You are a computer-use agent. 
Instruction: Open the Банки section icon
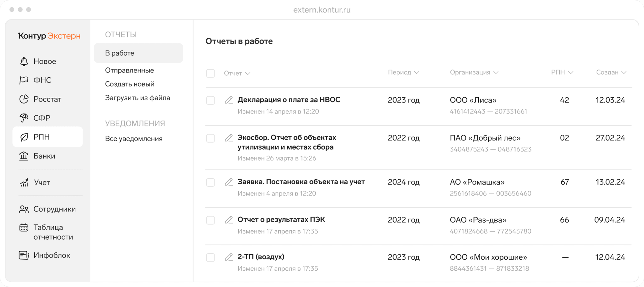coord(23,156)
